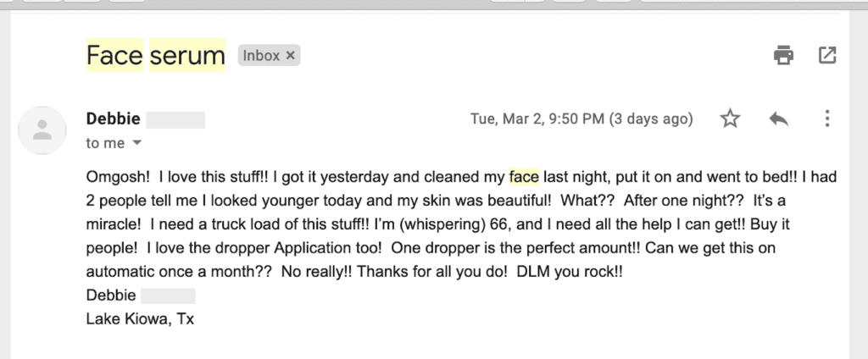Click the redacted box next to sender name

pos(175,120)
